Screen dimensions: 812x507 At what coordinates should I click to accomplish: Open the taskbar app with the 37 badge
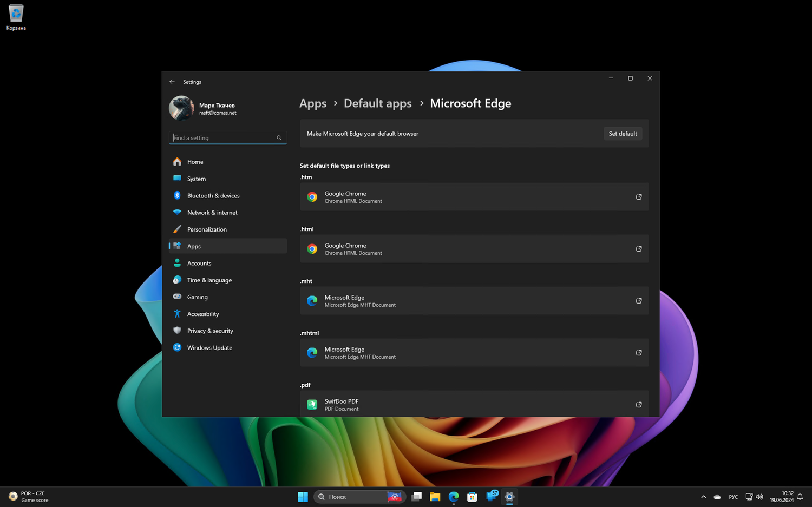[x=492, y=496]
